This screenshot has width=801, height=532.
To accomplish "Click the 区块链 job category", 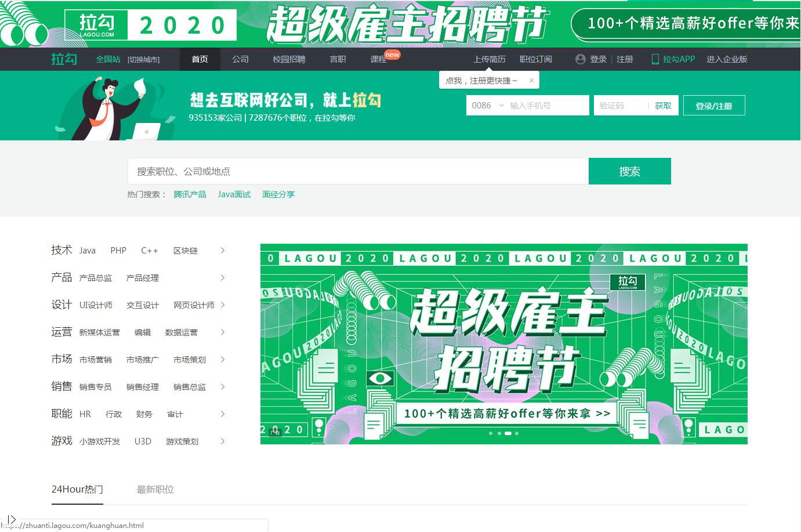I will (x=186, y=251).
